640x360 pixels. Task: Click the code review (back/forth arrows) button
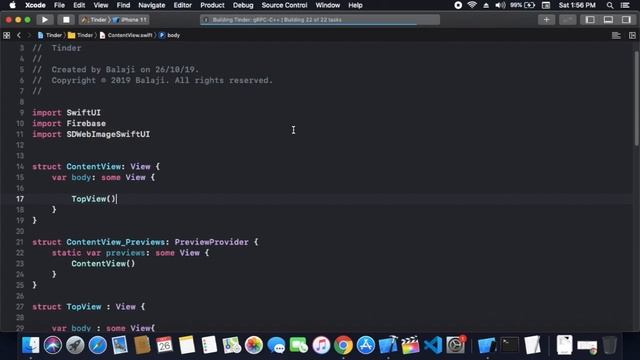tap(567, 20)
